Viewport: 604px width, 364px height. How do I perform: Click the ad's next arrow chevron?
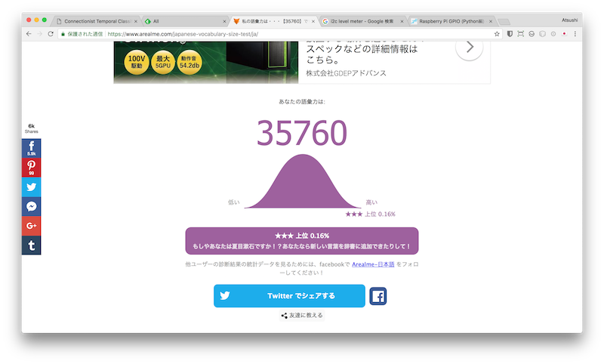[470, 47]
